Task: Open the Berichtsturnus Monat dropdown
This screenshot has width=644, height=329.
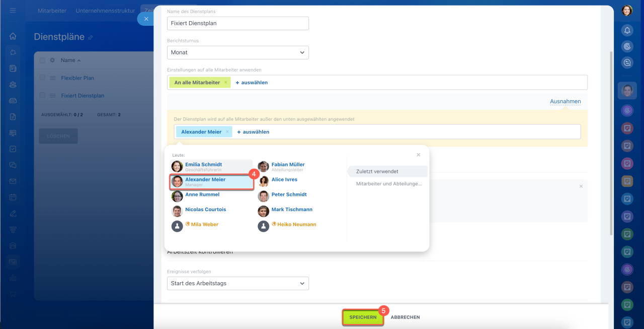Action: [237, 52]
